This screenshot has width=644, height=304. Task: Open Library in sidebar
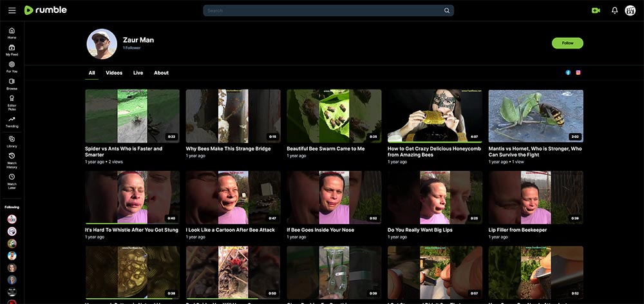[x=12, y=142]
